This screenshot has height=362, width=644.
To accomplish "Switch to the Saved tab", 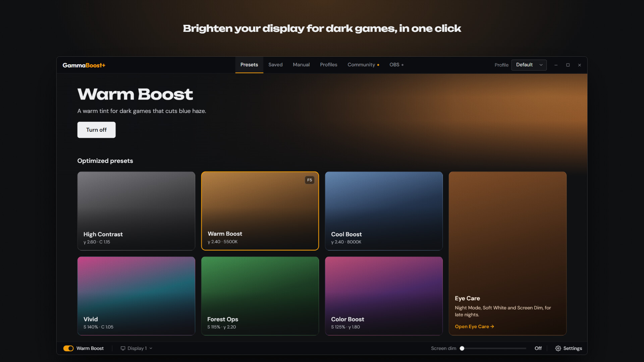I will click(x=275, y=65).
